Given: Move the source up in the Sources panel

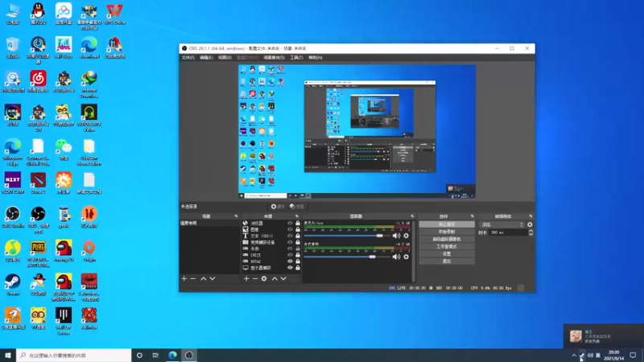Looking at the screenshot, I should point(275,278).
